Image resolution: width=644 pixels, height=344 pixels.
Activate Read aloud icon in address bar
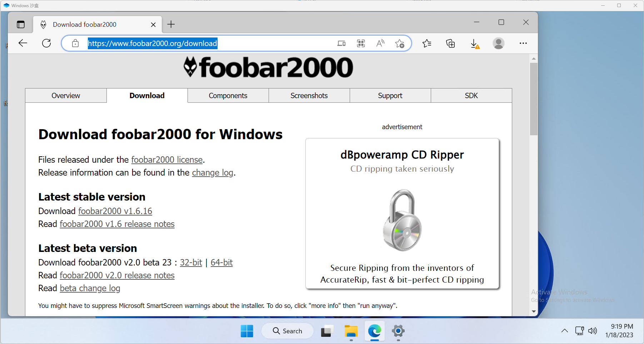click(x=380, y=44)
